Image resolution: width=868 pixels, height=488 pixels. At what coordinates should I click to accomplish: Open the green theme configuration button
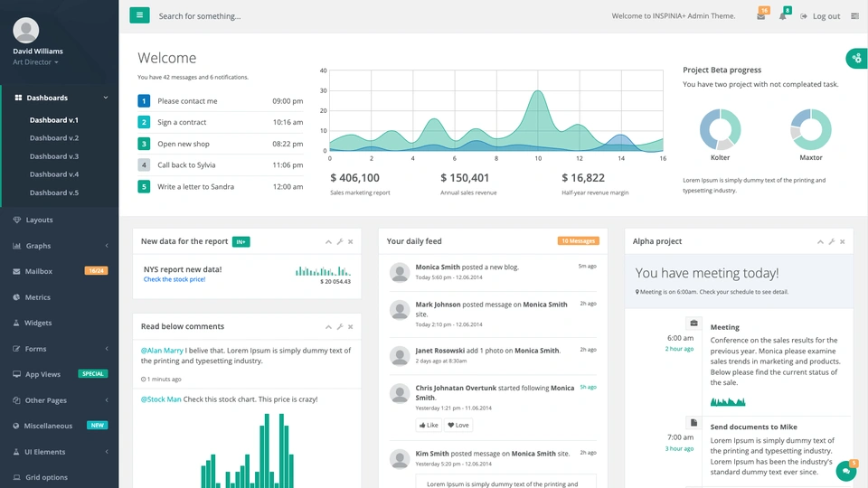[x=856, y=59]
